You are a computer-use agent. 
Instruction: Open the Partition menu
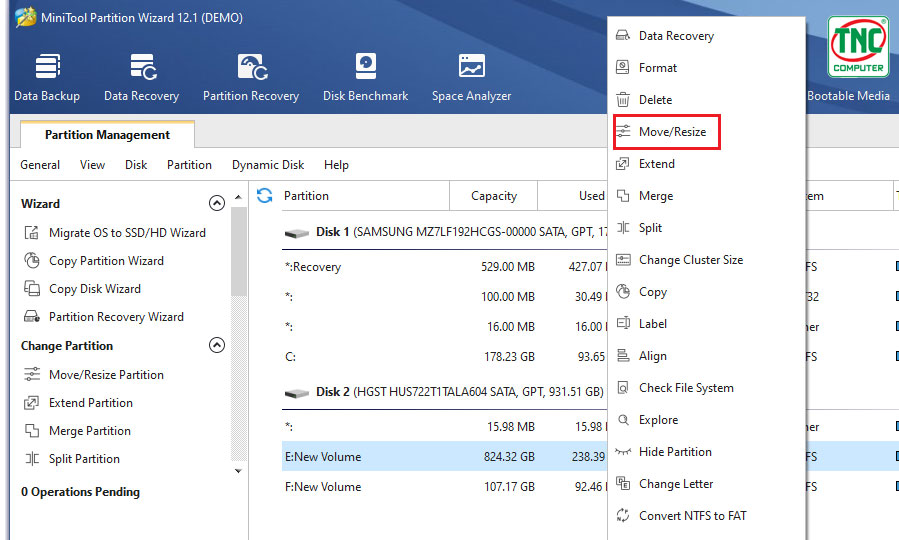pyautogui.click(x=189, y=165)
